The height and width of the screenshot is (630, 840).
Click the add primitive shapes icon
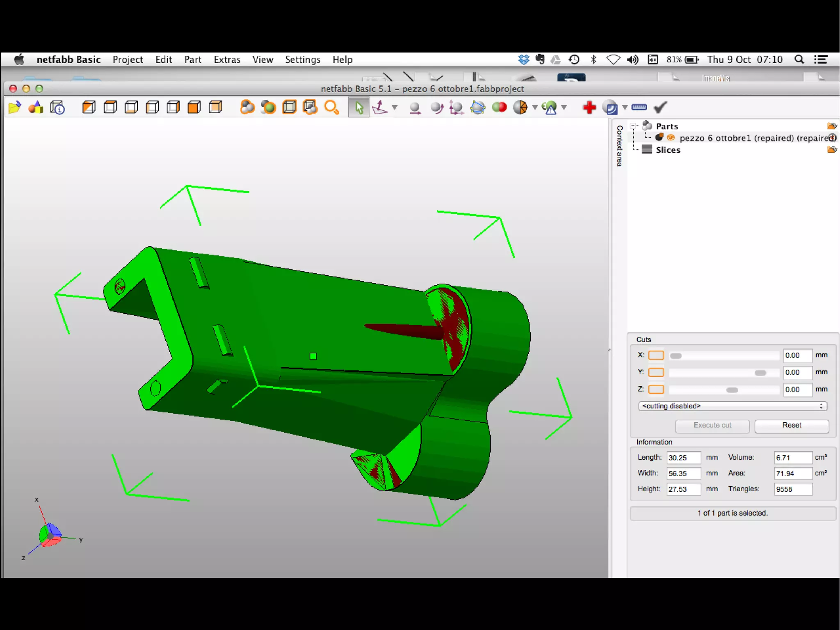coord(36,108)
